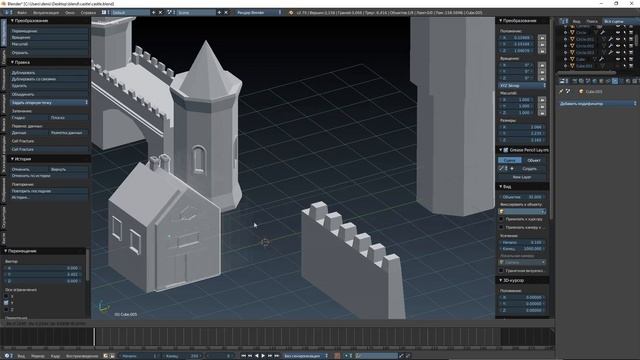Toggle the Grease Pencil Layers checkbox
This screenshot has height=360, width=640.
(x=506, y=150)
